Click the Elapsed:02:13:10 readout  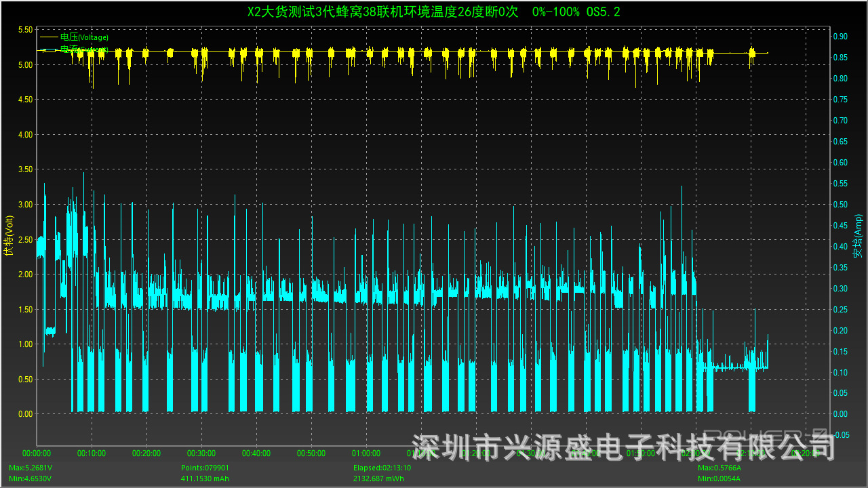[382, 468]
